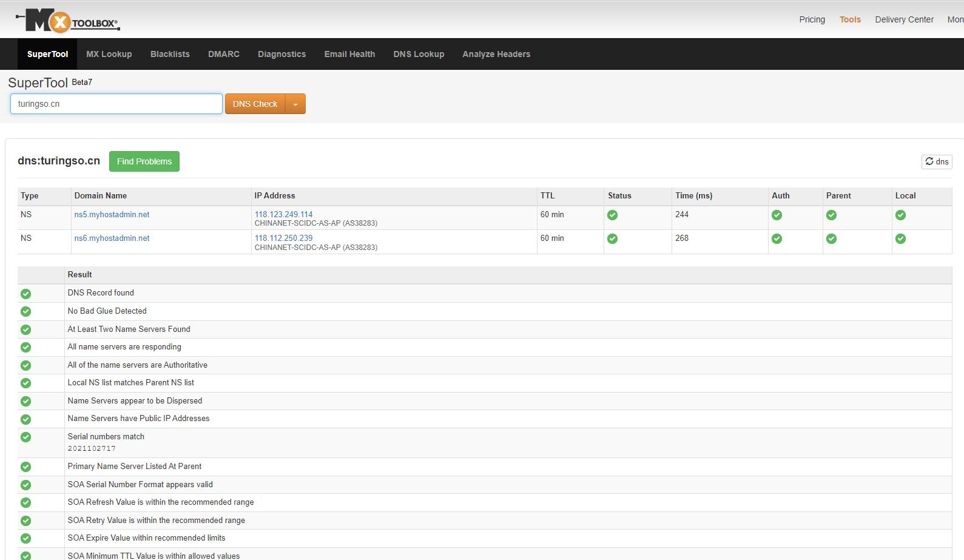The width and height of the screenshot is (964, 560).
Task: Click check icon beside SOA Refresh Value
Action: click(x=25, y=502)
